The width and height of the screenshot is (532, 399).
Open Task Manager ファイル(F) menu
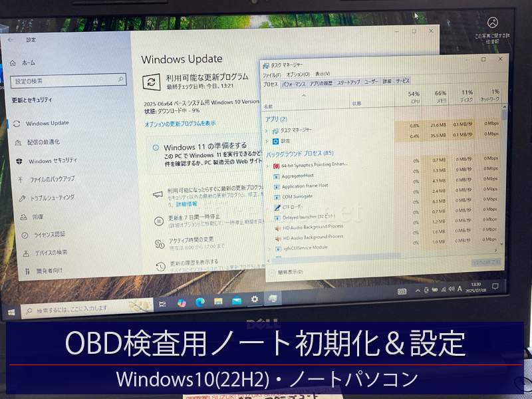[272, 74]
